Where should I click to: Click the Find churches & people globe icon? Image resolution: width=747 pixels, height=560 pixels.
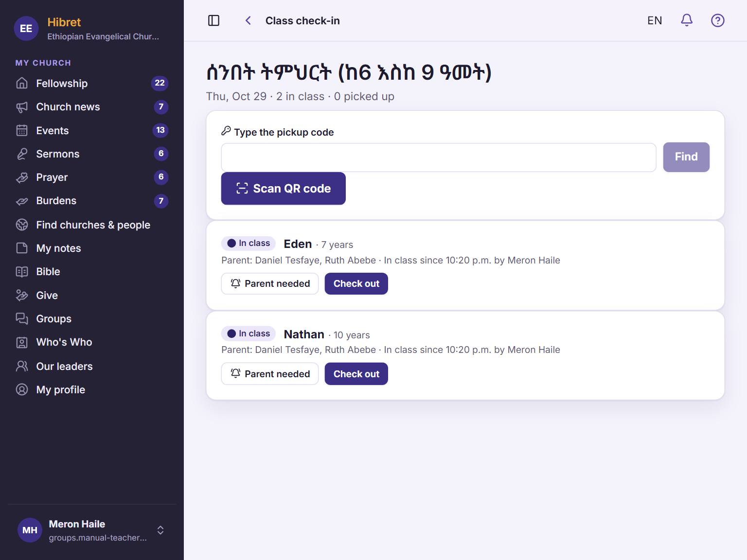22,225
